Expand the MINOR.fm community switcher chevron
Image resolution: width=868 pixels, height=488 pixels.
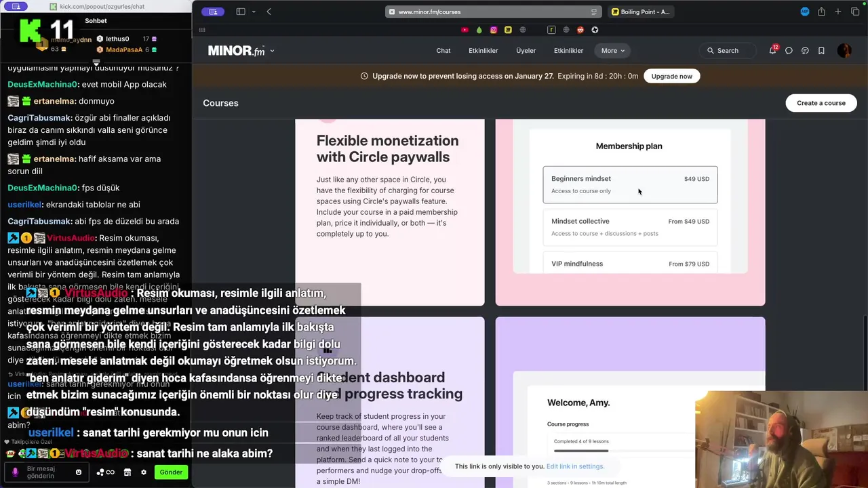click(273, 51)
